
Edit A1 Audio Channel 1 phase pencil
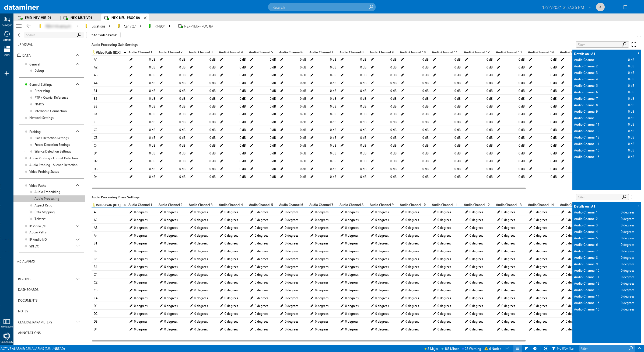tap(131, 212)
